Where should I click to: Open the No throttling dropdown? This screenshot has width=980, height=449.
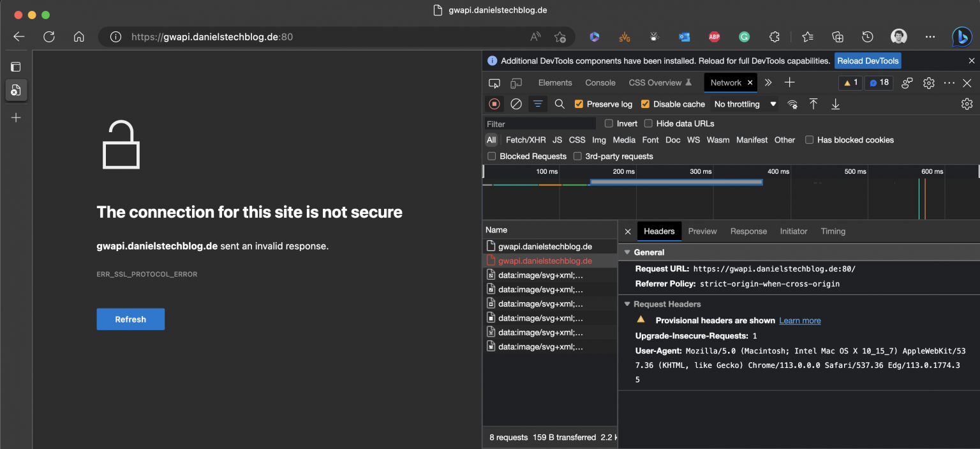(x=744, y=103)
